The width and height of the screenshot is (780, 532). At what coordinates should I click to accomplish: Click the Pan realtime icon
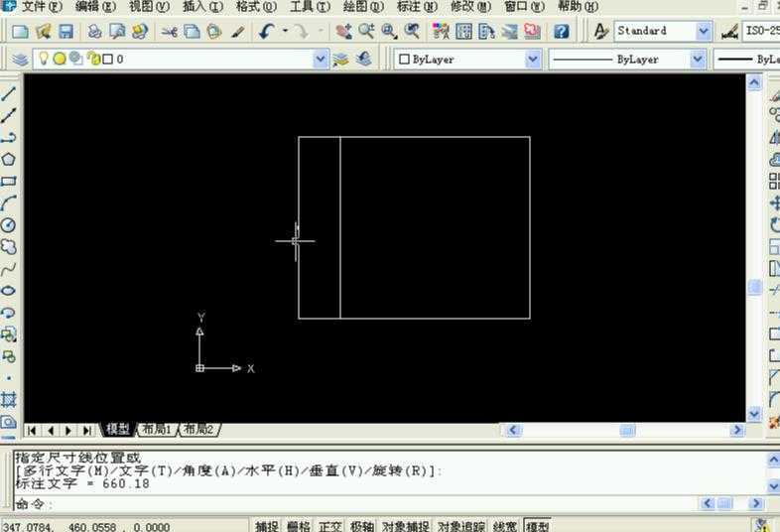pos(343,32)
